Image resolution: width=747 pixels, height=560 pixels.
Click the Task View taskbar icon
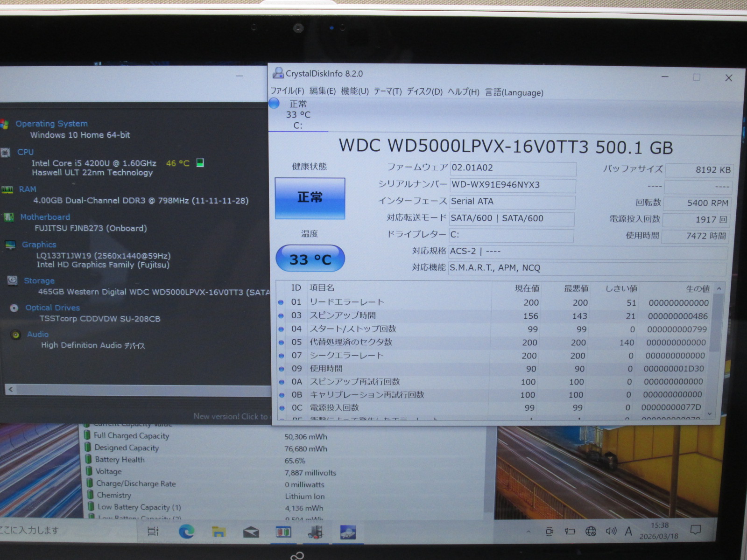click(x=153, y=532)
